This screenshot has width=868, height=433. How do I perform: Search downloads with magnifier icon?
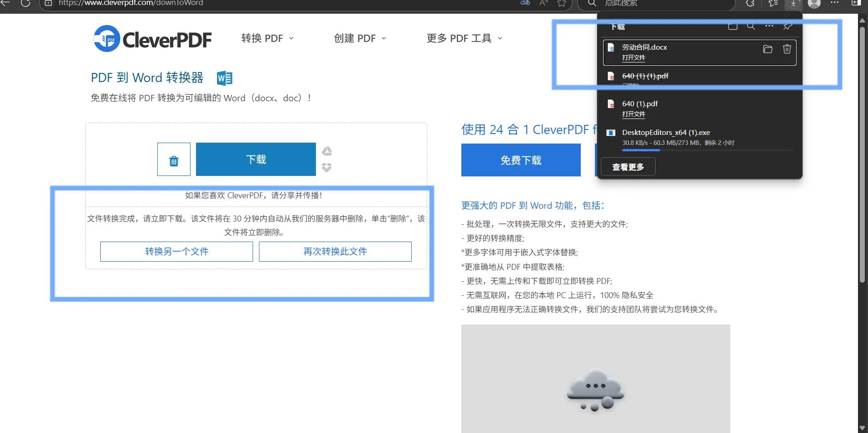pos(750,26)
